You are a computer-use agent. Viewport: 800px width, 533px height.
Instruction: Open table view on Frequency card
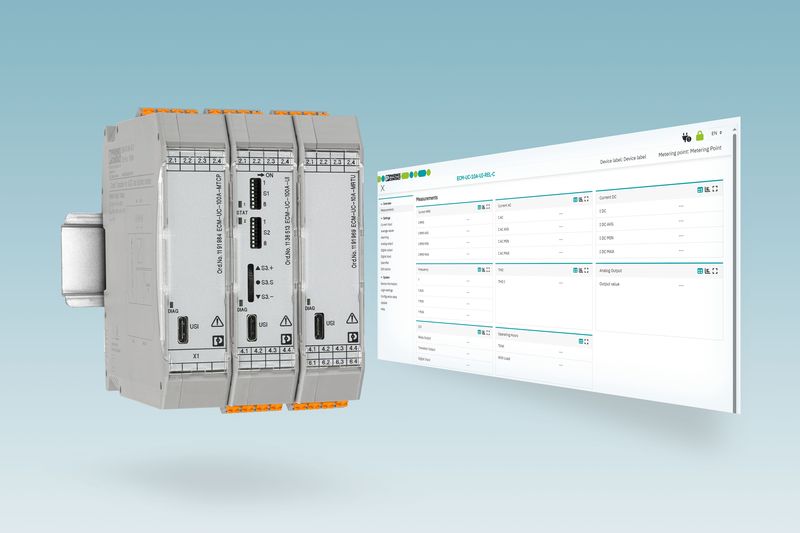click(x=479, y=269)
